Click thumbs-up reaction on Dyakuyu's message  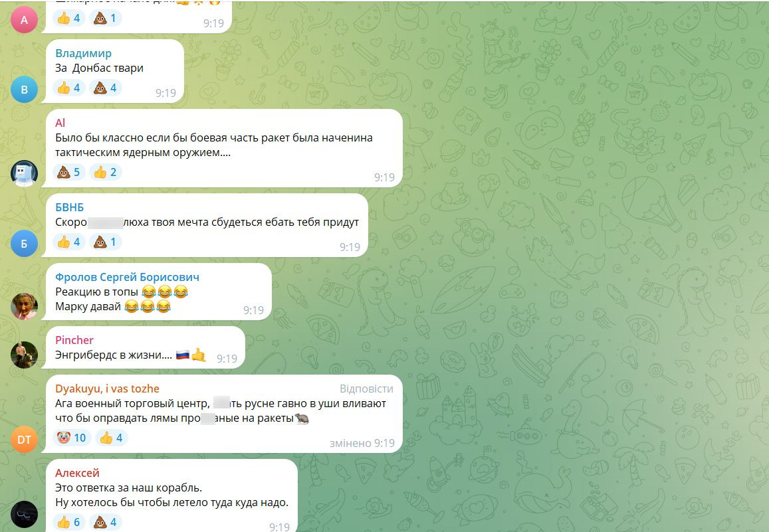[x=111, y=438]
